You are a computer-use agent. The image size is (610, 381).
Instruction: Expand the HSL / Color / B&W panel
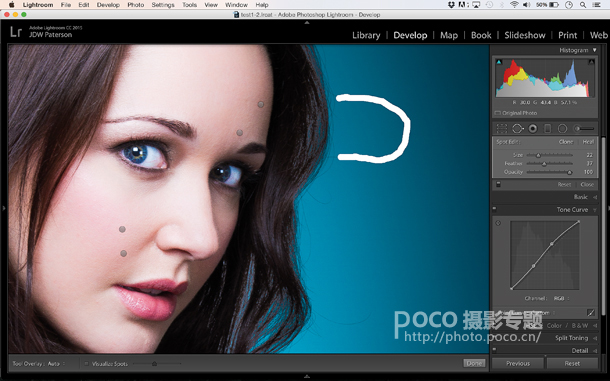(x=595, y=325)
